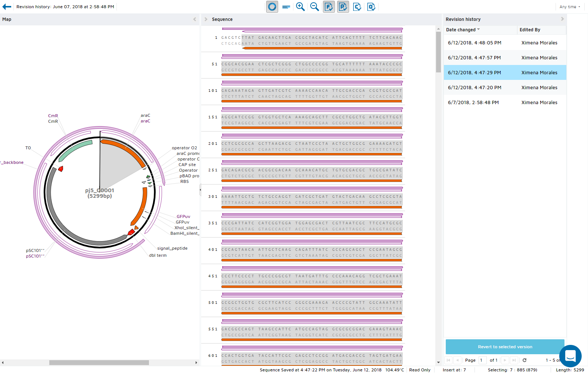Expand the Sequence panel chevron
Image resolution: width=588 pixels, height=374 pixels.
(206, 19)
